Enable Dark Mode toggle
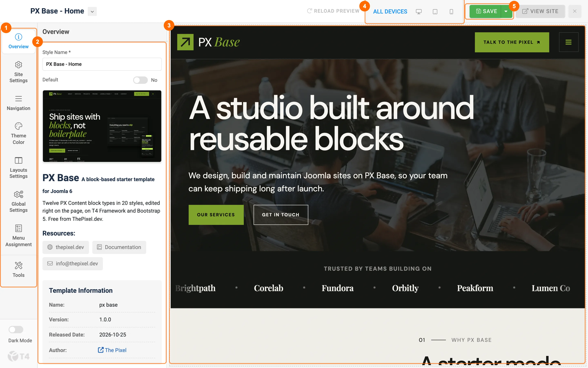 (16, 330)
